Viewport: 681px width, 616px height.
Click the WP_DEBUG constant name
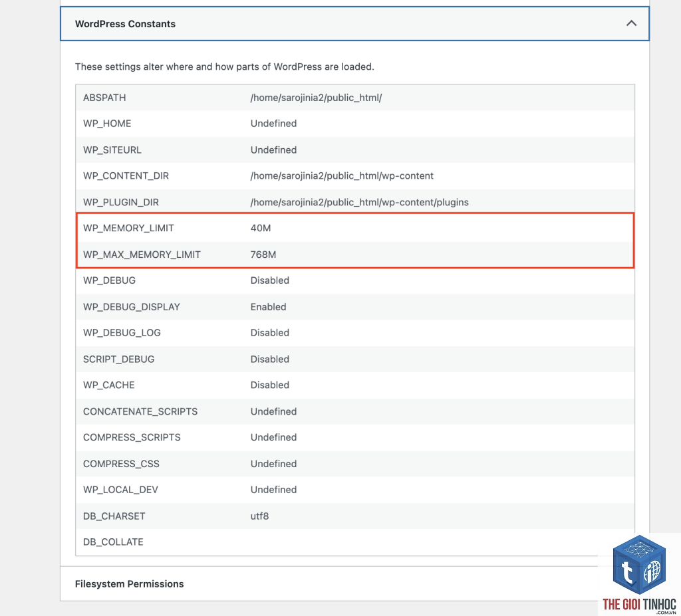[110, 280]
